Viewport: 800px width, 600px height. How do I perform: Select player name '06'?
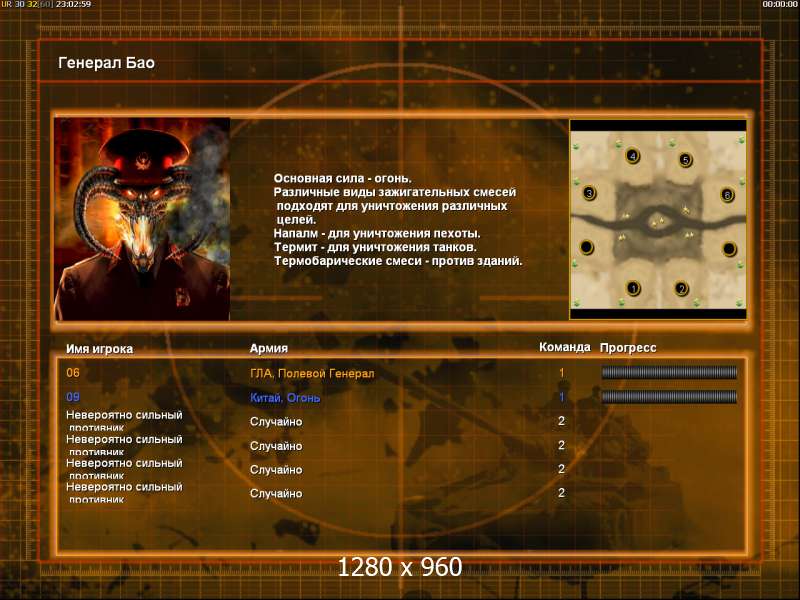[73, 372]
